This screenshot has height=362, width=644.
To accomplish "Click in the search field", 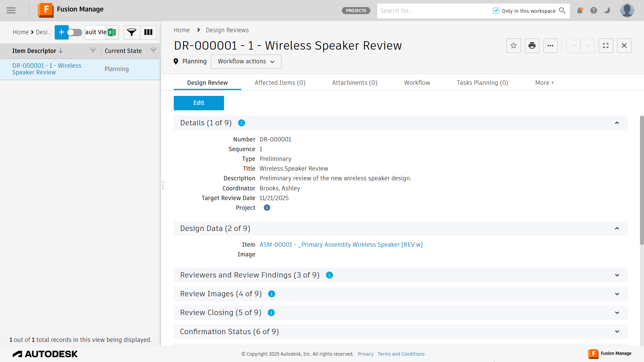I will click(x=433, y=11).
